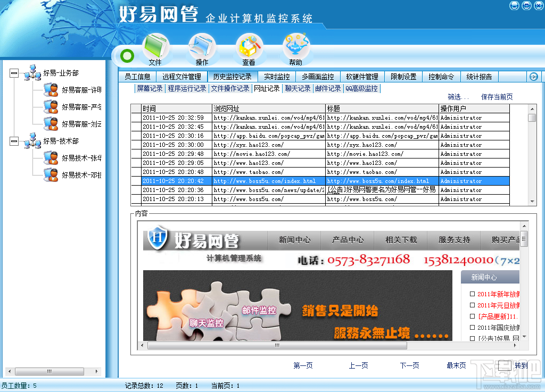This screenshot has height=392, width=545.
Task: Click the 时间 column header
Action: (x=177, y=109)
